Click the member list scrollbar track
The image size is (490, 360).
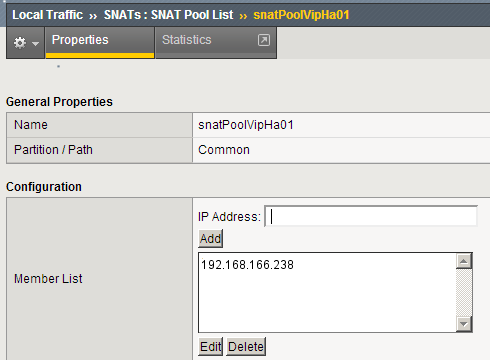click(464, 292)
